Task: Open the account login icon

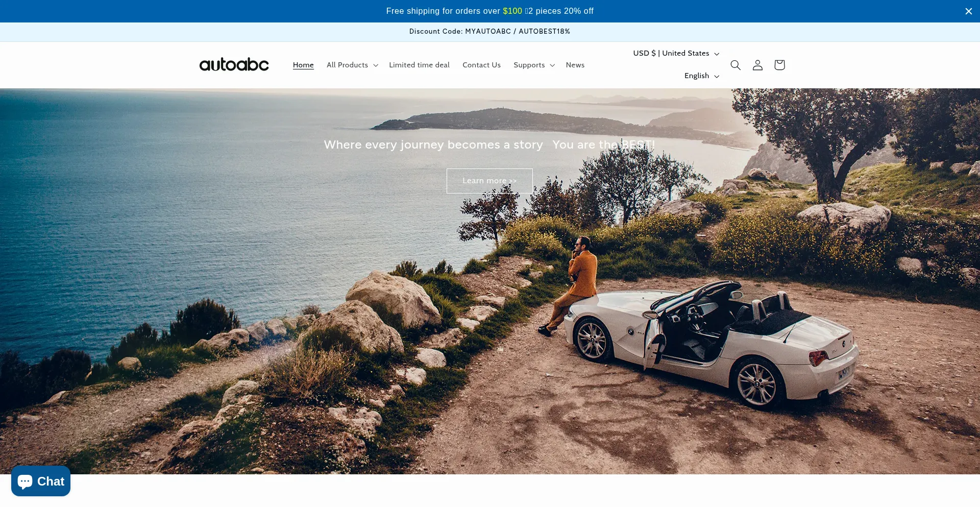Action: [757, 65]
